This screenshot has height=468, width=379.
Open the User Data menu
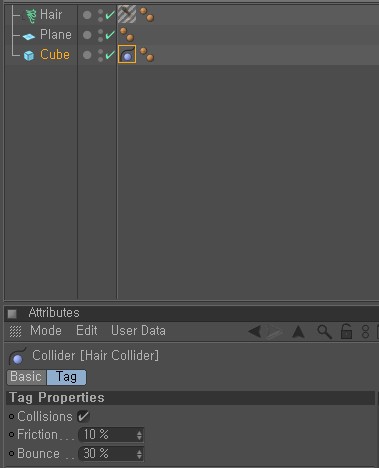pos(138,331)
